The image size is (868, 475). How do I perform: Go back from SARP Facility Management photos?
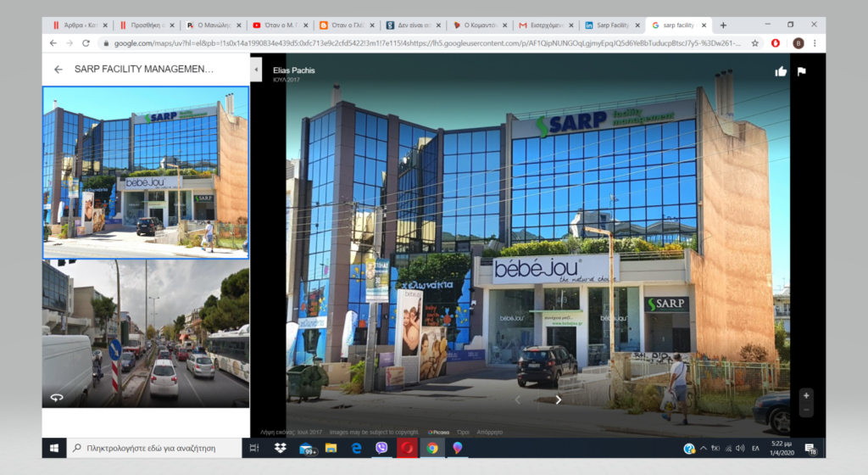58,70
